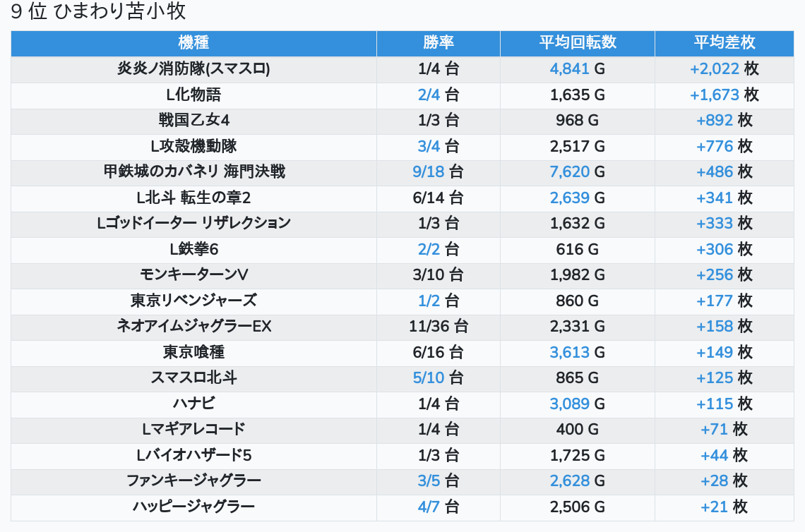Image resolution: width=805 pixels, height=532 pixels.
Task: Click the 5/10 win rate for スマスロ北斗
Action: coord(429,378)
